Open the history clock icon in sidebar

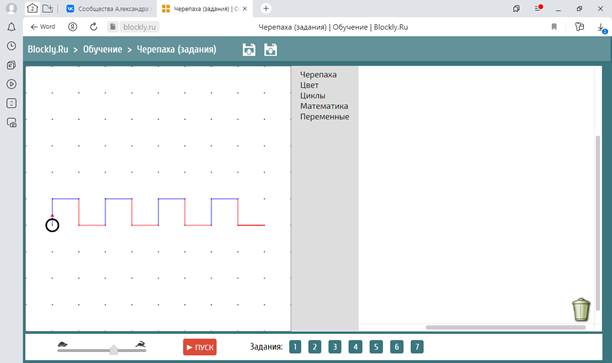click(11, 46)
